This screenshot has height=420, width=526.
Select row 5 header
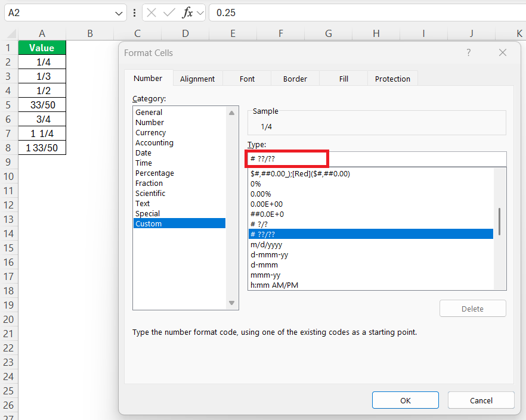point(8,105)
